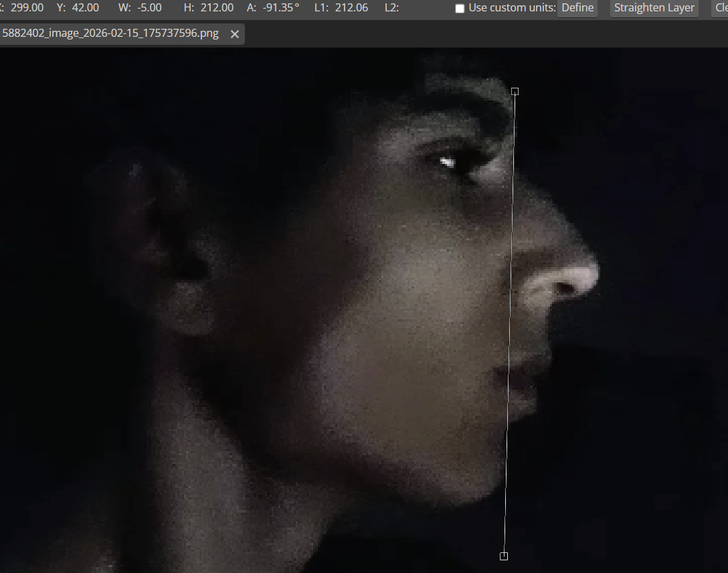
Task: Click the X coordinate value 299.00
Action: coord(27,8)
